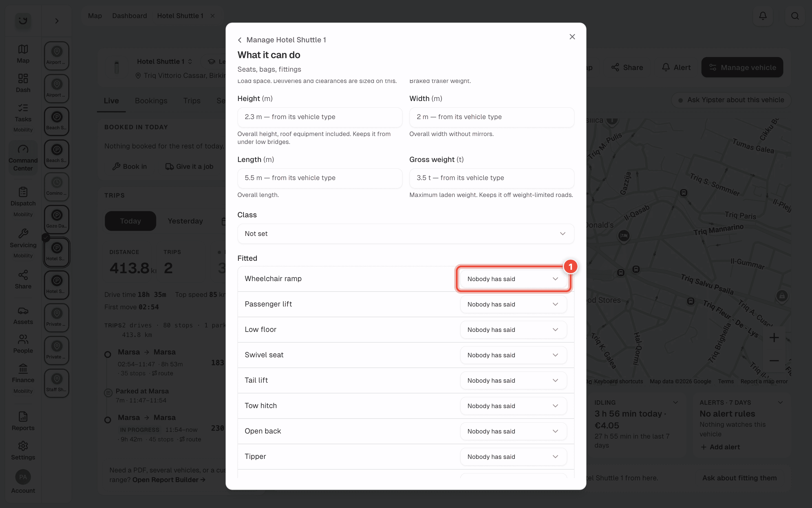Open the Map sidebar icon
The height and width of the screenshot is (508, 812).
coord(23,54)
